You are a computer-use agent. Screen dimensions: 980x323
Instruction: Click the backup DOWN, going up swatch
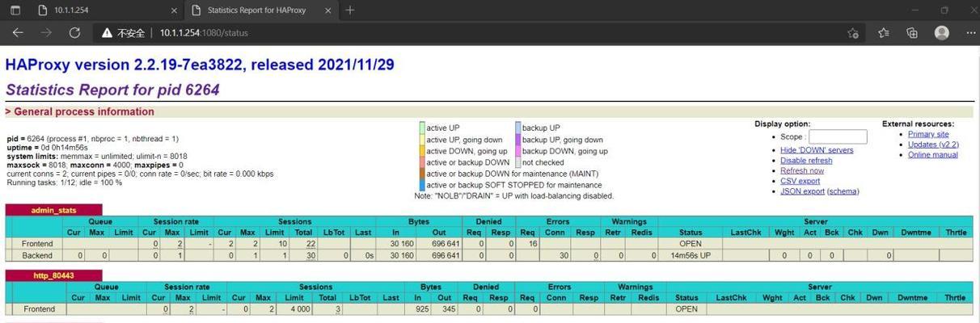pos(517,151)
